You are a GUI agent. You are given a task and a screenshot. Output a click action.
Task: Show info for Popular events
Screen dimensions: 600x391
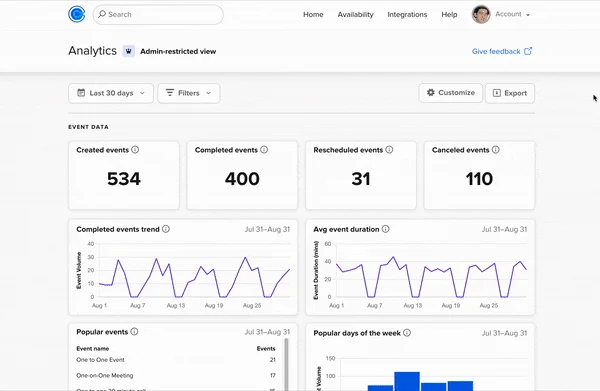point(134,332)
